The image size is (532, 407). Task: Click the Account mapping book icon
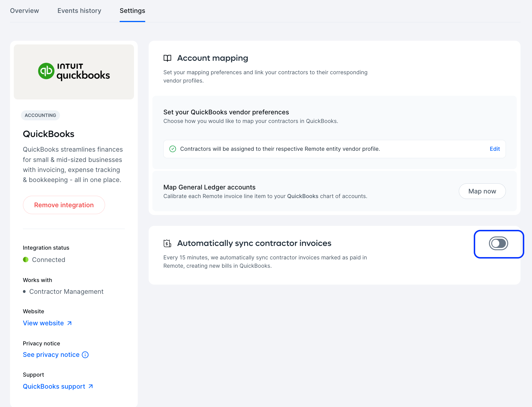167,58
